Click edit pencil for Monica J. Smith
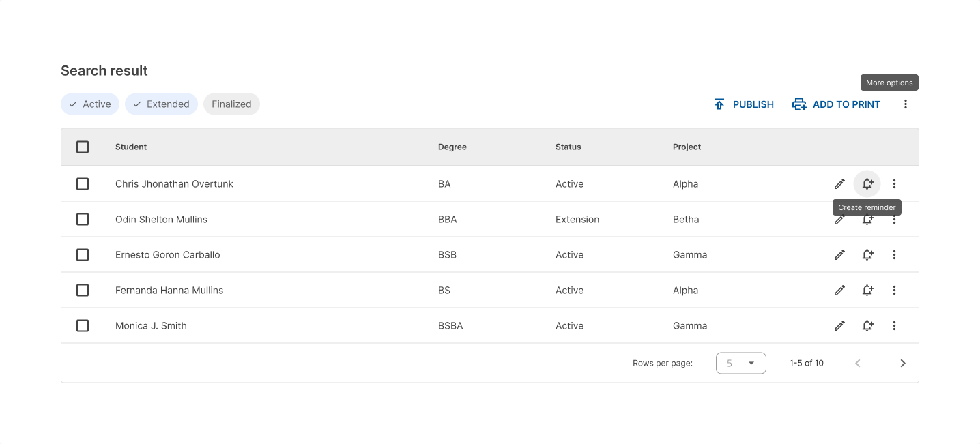Viewport: 980px width, 444px height. [839, 325]
